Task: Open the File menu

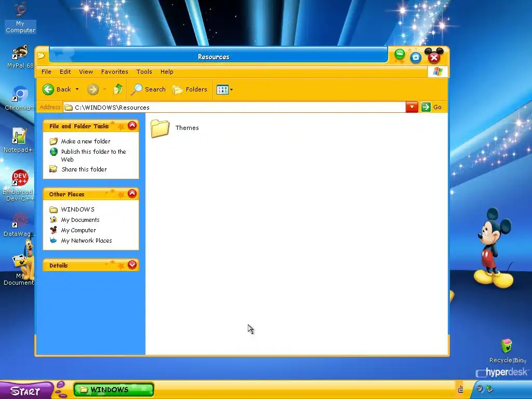Action: click(x=46, y=72)
